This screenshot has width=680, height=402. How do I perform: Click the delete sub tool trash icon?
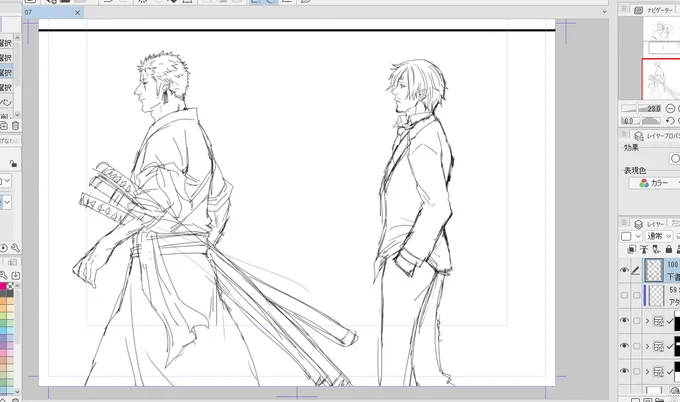pos(15,126)
